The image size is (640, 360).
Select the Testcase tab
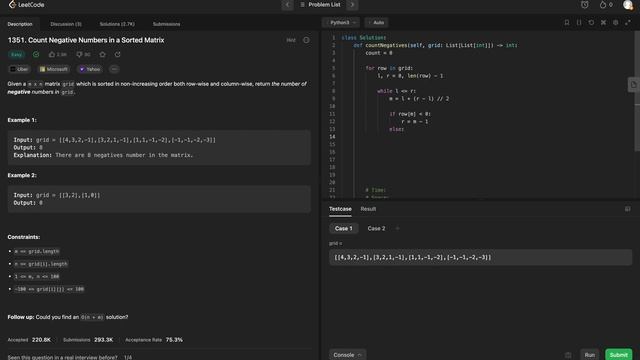[340, 209]
